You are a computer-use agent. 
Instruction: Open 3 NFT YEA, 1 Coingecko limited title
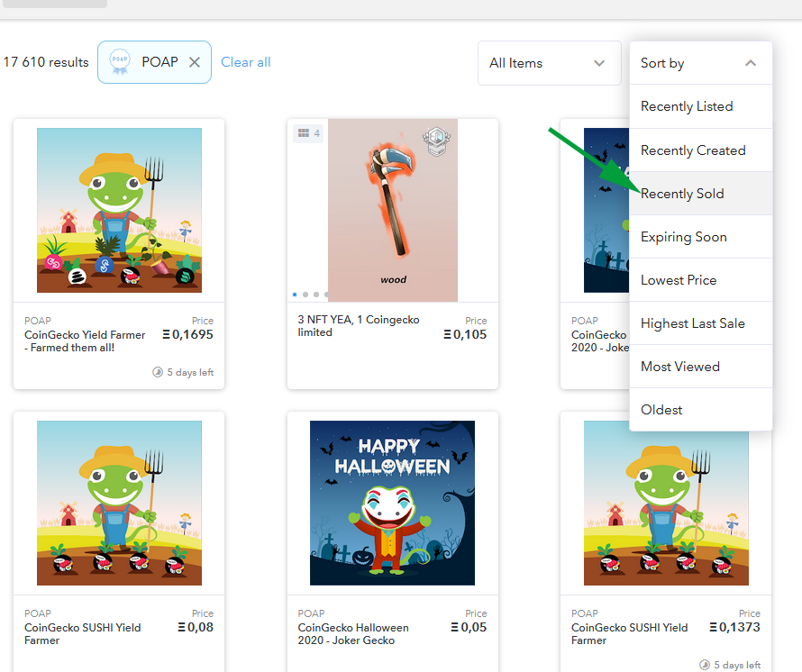coord(359,326)
